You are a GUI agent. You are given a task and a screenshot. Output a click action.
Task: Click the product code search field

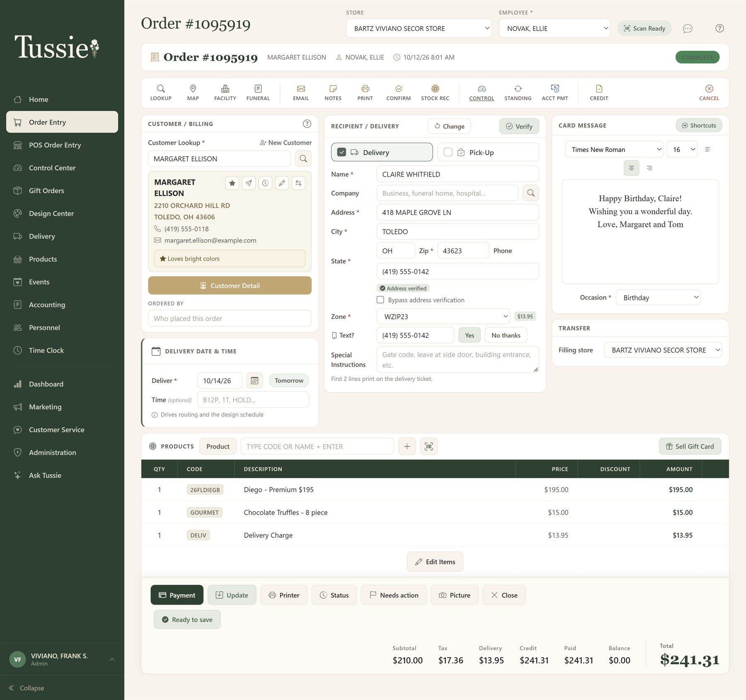317,447
